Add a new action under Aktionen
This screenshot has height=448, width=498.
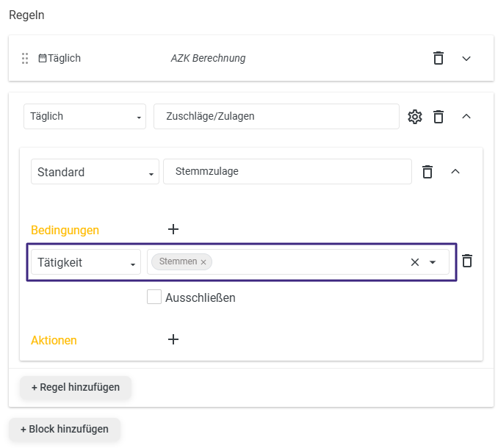173,339
